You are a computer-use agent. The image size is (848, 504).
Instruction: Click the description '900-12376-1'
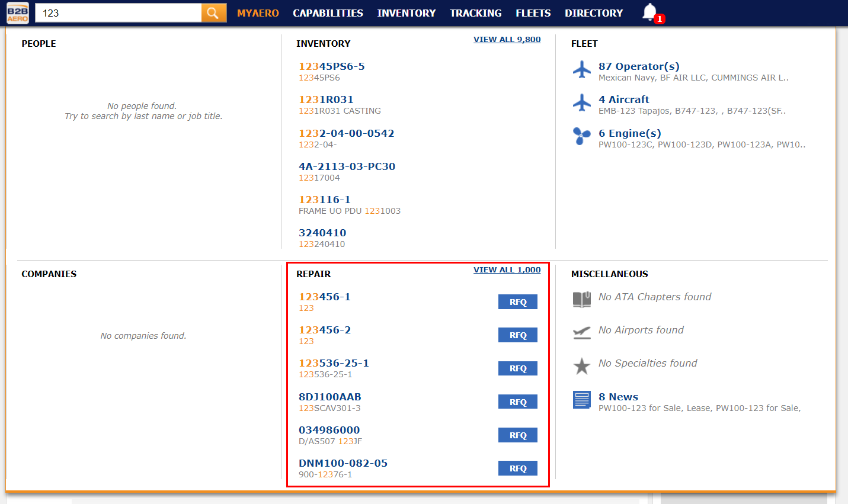[x=325, y=474]
